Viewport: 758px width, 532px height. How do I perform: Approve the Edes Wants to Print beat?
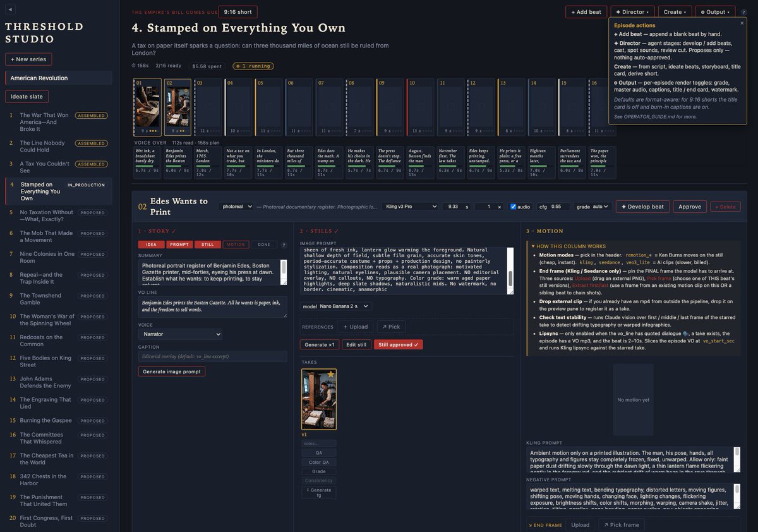(x=690, y=207)
